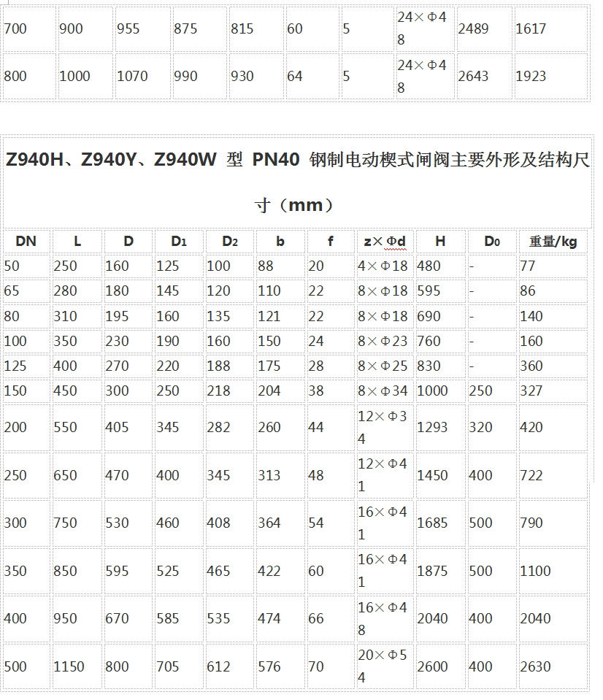Click the 重量/kg column header
The height and width of the screenshot is (700, 603).
[x=553, y=242]
